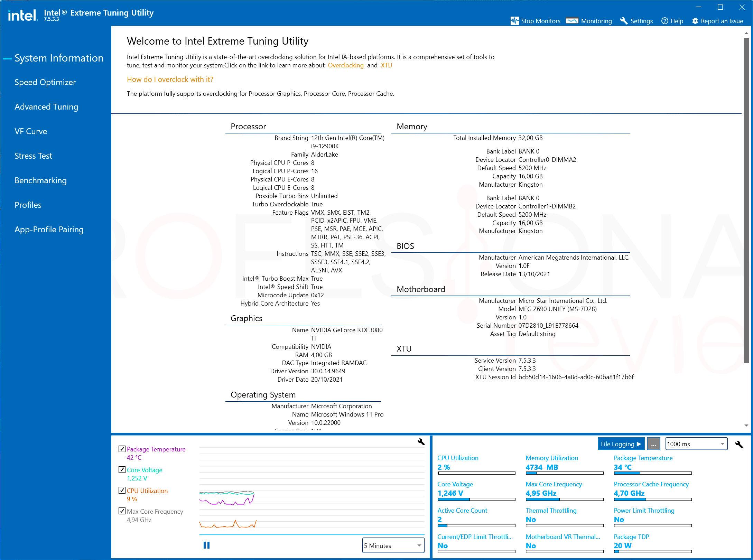Switch to Benchmarking

click(x=40, y=180)
